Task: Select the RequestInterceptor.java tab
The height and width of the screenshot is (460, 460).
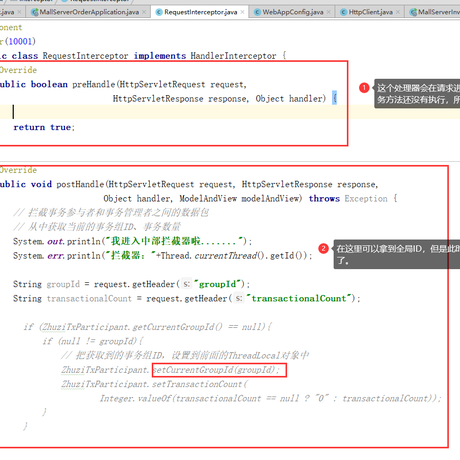Action: coord(201,12)
